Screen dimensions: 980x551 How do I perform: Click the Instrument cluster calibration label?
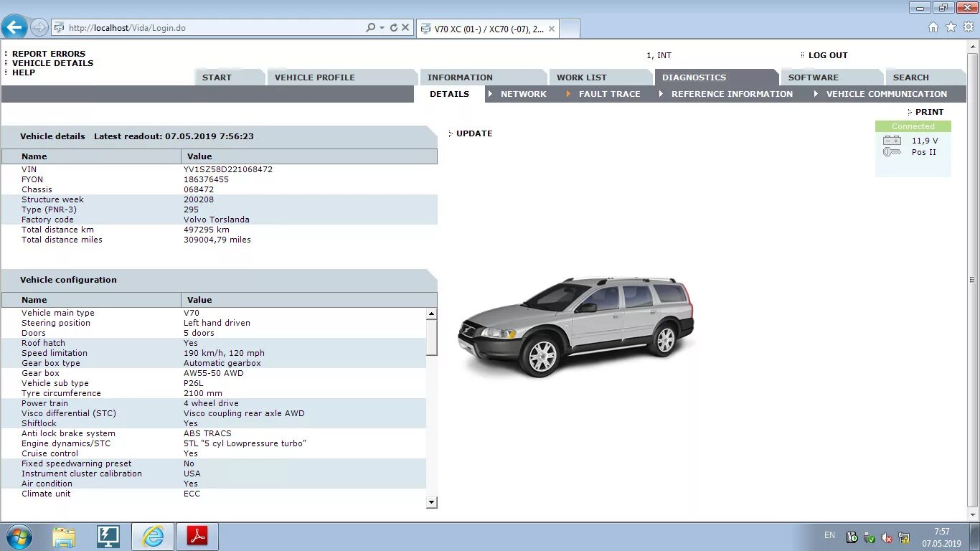coord(82,474)
